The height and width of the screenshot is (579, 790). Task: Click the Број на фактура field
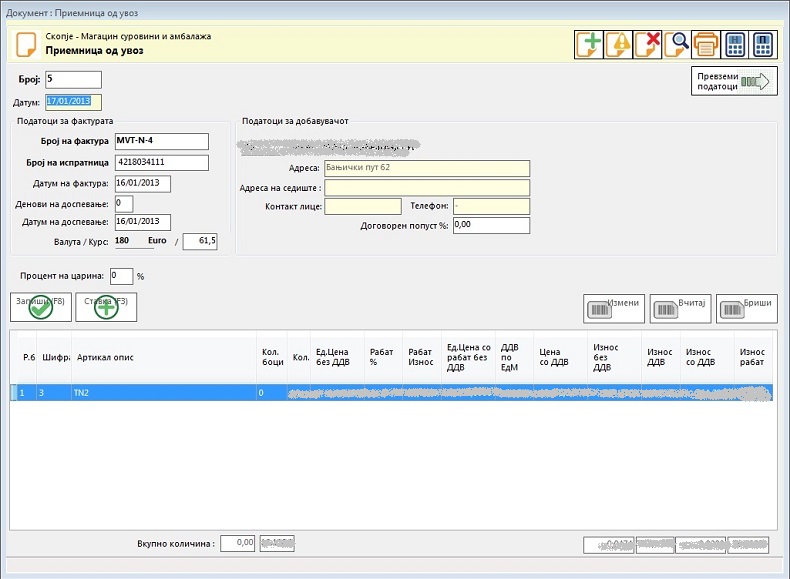[162, 142]
